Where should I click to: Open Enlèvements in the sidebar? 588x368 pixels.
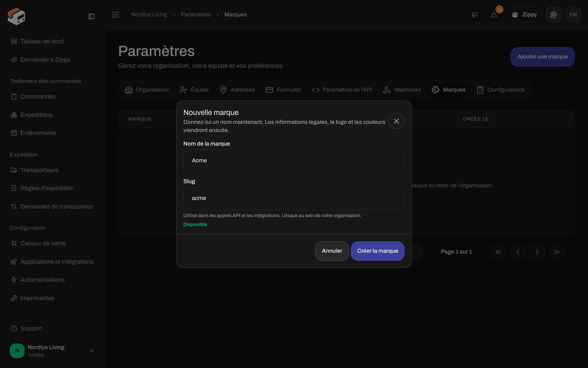click(52, 133)
